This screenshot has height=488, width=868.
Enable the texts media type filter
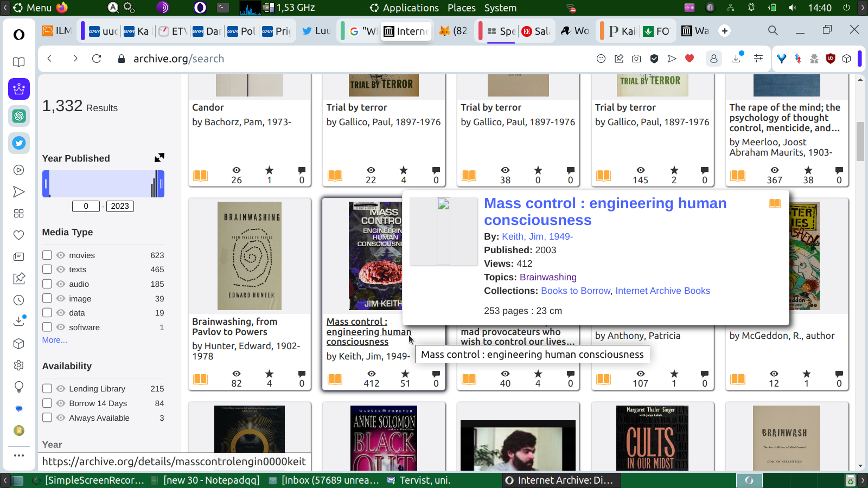pos(47,269)
